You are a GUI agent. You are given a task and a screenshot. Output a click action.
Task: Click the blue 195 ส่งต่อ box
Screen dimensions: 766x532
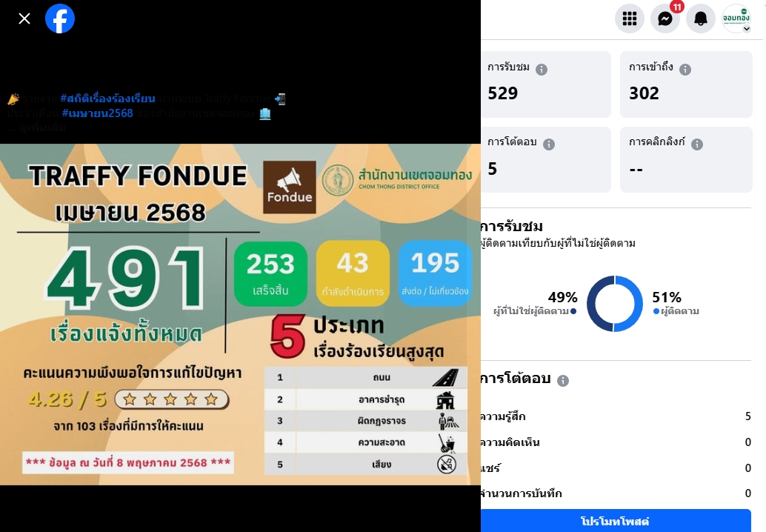(x=435, y=273)
